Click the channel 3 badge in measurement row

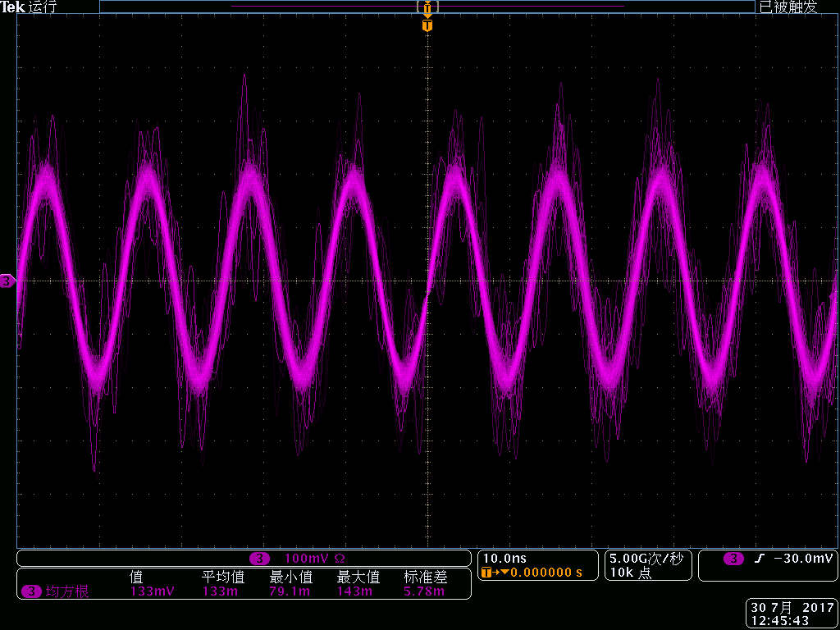point(32,591)
